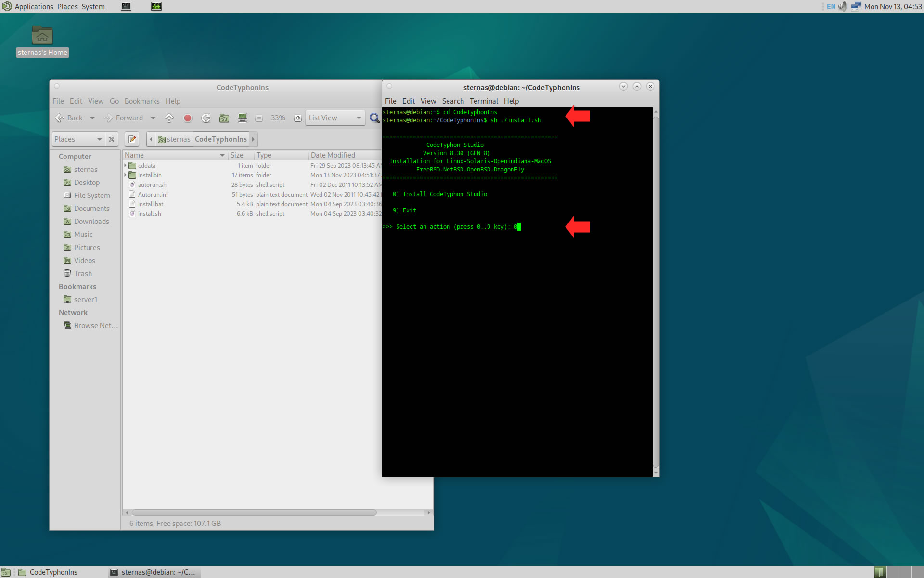Open Back history dropdown arrow
Image resolution: width=924 pixels, height=578 pixels.
click(x=92, y=118)
